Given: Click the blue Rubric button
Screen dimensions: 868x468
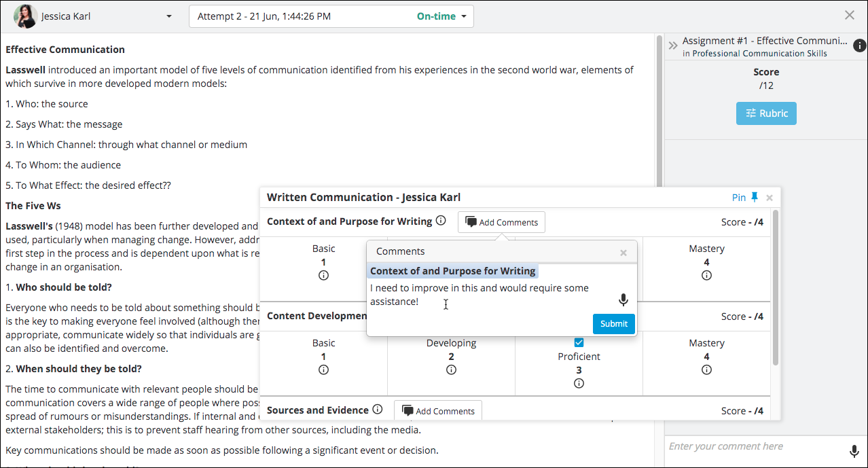Looking at the screenshot, I should pos(766,113).
